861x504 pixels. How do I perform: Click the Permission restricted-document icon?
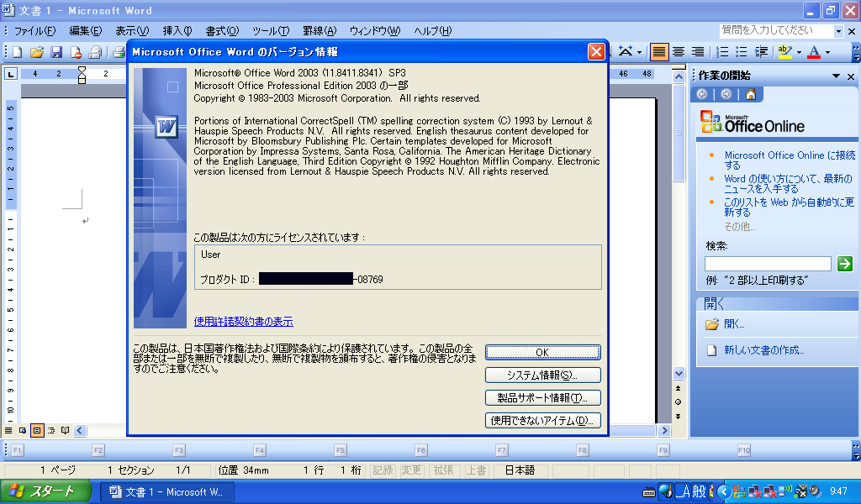(76, 52)
